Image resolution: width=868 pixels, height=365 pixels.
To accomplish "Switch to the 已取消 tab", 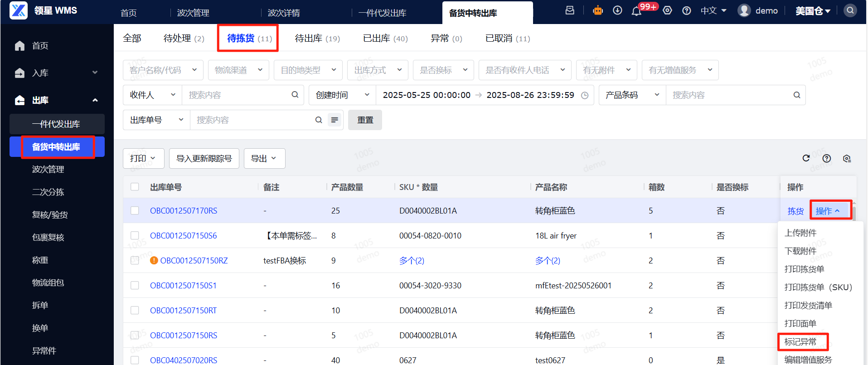I will pyautogui.click(x=508, y=38).
